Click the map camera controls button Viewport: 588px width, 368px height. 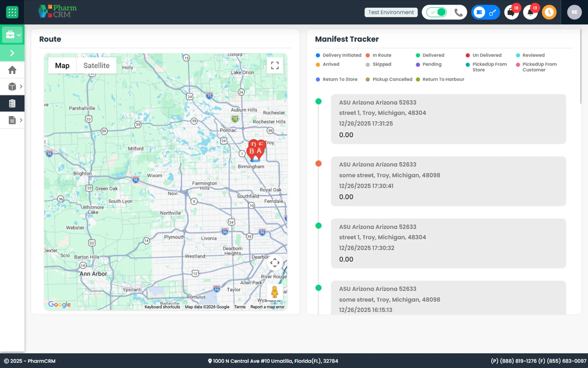[274, 263]
